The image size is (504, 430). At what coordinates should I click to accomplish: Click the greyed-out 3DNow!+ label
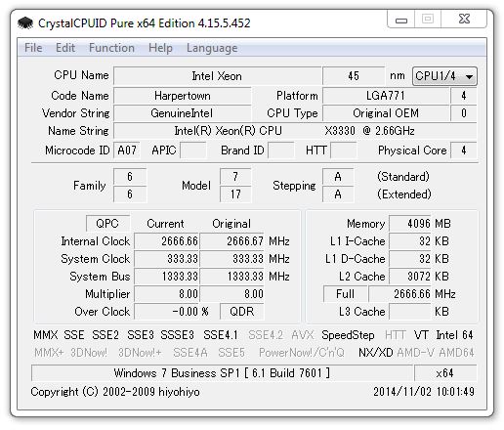140,353
